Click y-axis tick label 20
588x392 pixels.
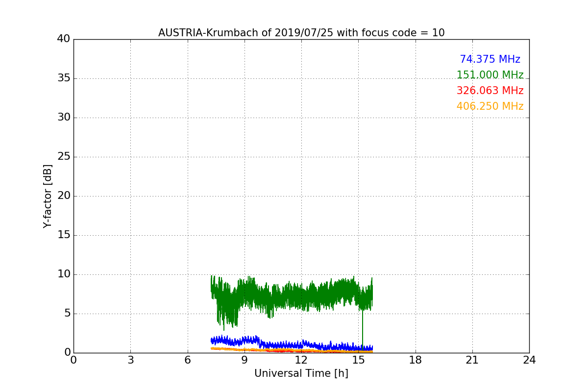pos(64,196)
